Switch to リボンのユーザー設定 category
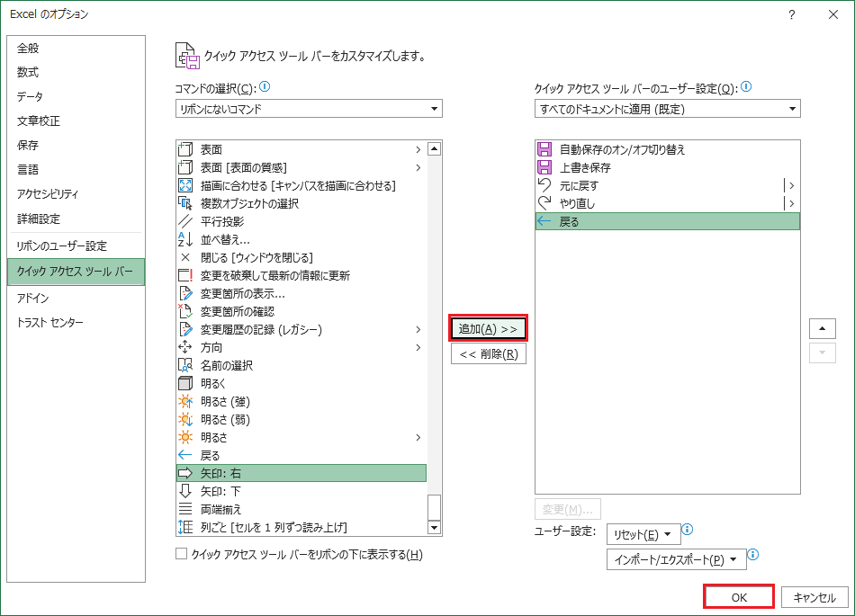 click(62, 246)
